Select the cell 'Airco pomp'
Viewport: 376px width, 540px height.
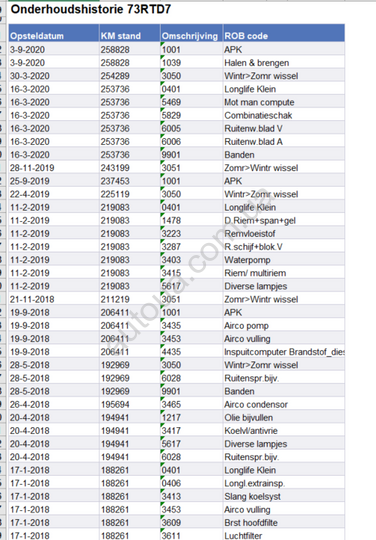tap(284, 325)
